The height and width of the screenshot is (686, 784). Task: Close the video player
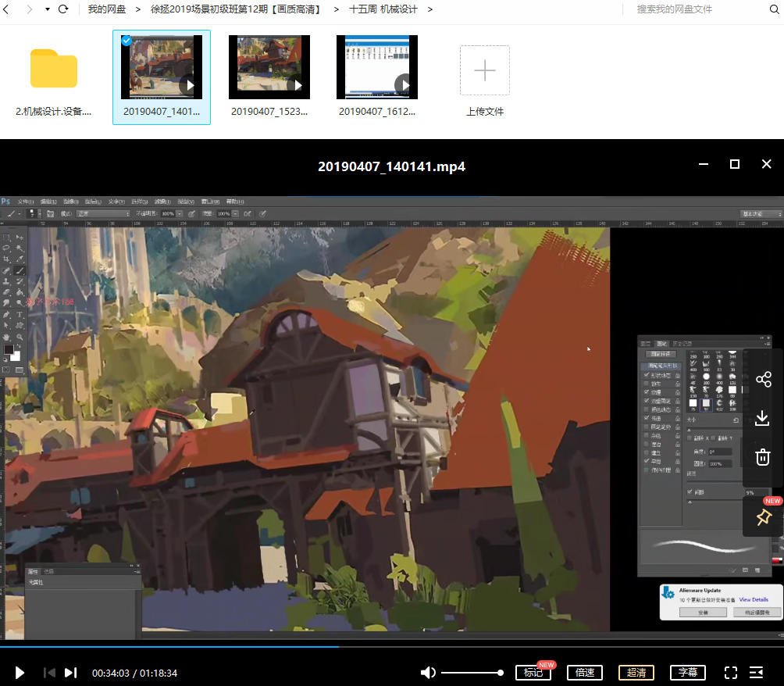pos(766,164)
